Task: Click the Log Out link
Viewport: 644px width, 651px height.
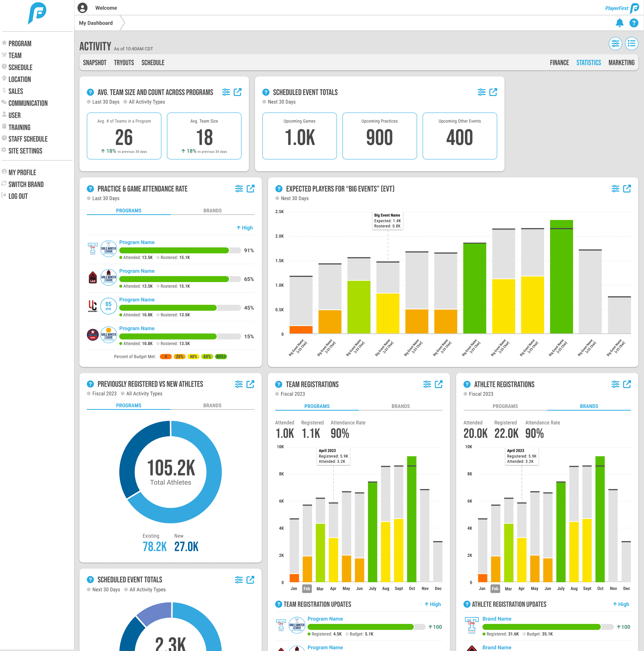Action: 18,196
